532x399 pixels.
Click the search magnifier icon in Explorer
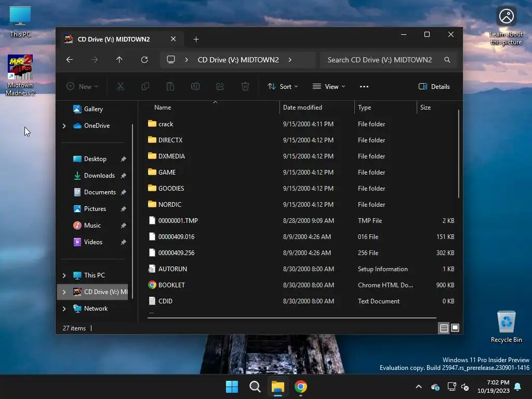point(447,60)
